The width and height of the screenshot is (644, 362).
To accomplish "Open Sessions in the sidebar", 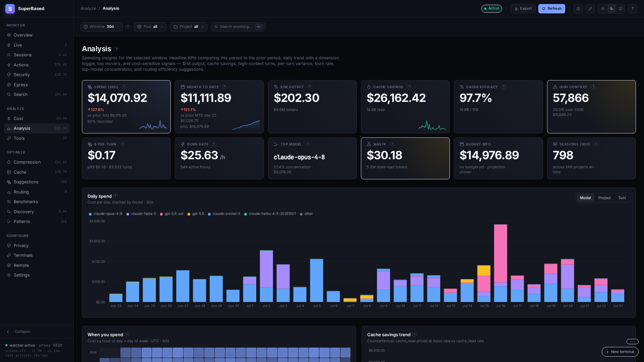I will tap(37, 55).
